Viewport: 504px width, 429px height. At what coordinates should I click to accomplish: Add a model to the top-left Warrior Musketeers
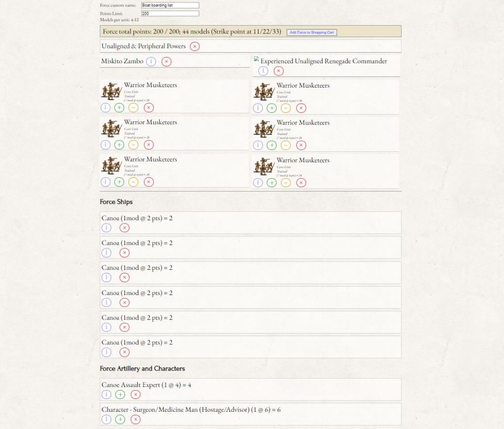[119, 107]
